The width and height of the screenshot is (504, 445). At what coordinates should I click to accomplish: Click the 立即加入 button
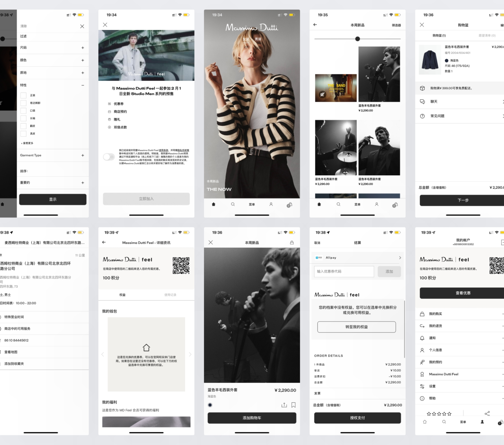tap(146, 199)
